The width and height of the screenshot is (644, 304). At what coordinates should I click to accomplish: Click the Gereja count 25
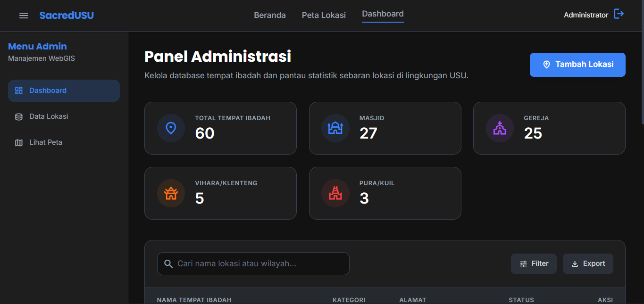[x=533, y=133]
